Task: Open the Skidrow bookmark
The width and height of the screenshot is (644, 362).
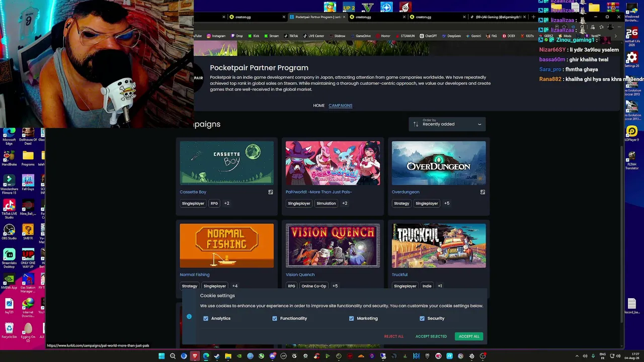Action: [337, 36]
